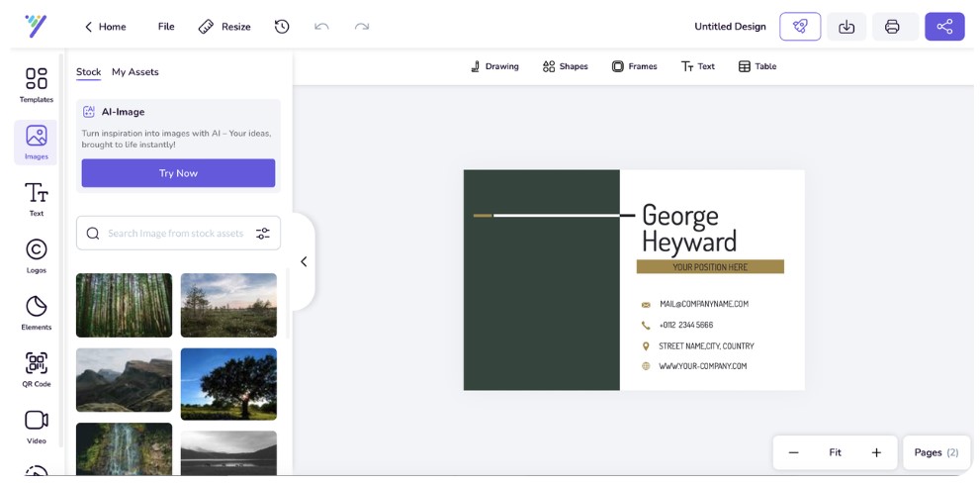Focus the stock image search field

click(178, 234)
